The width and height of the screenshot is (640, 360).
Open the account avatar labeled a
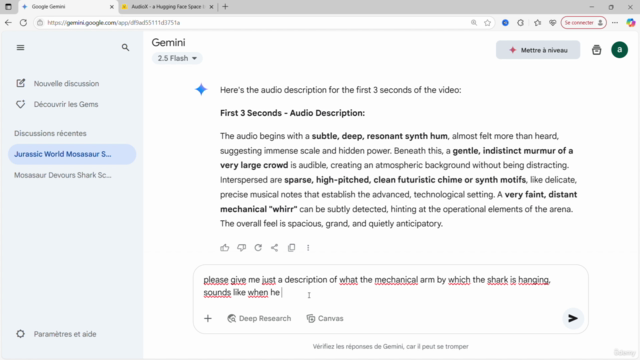point(619,50)
